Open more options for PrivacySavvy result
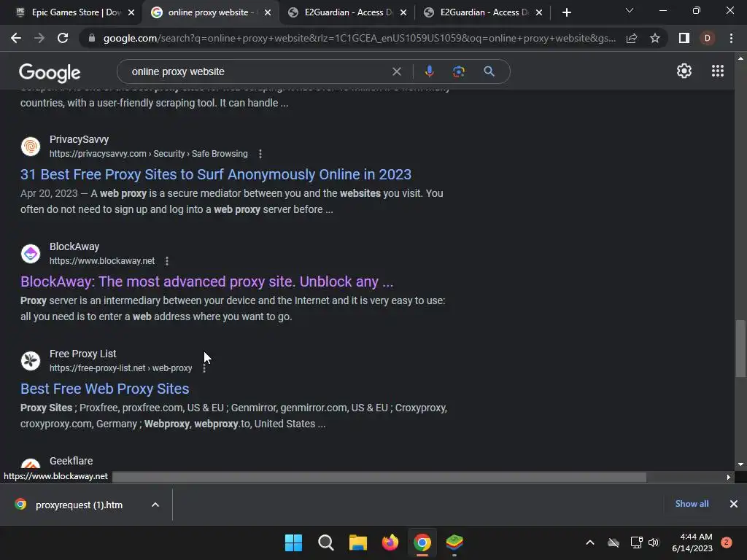The width and height of the screenshot is (747, 560). (260, 154)
